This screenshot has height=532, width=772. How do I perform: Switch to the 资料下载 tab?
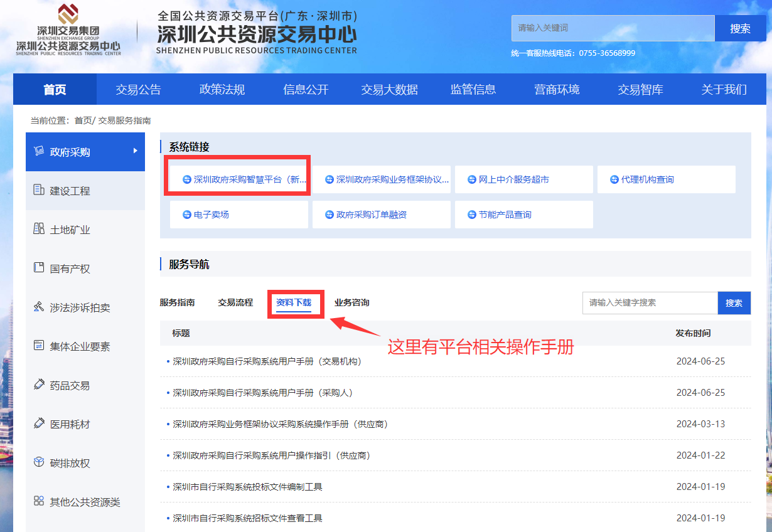pos(294,302)
